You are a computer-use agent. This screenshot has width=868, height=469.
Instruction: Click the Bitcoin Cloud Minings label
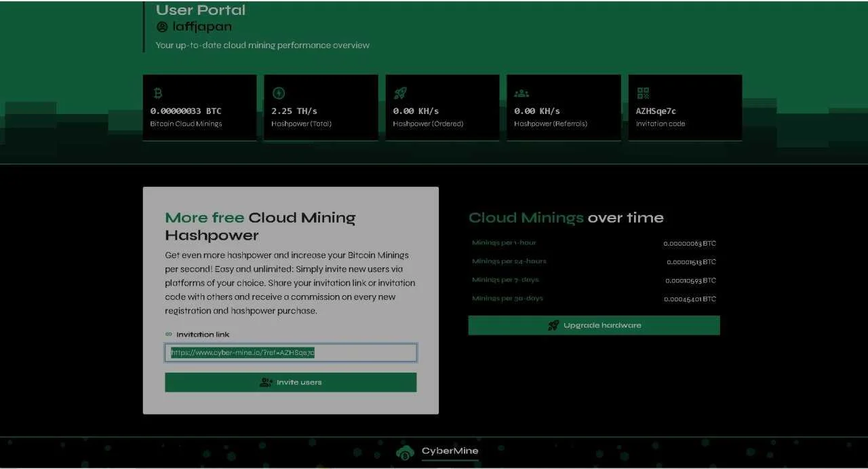coord(186,124)
